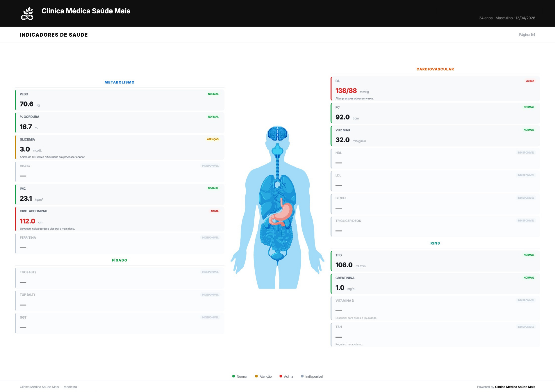This screenshot has width=555, height=392.
Task: Click the green Normal legend dot
Action: click(x=233, y=376)
